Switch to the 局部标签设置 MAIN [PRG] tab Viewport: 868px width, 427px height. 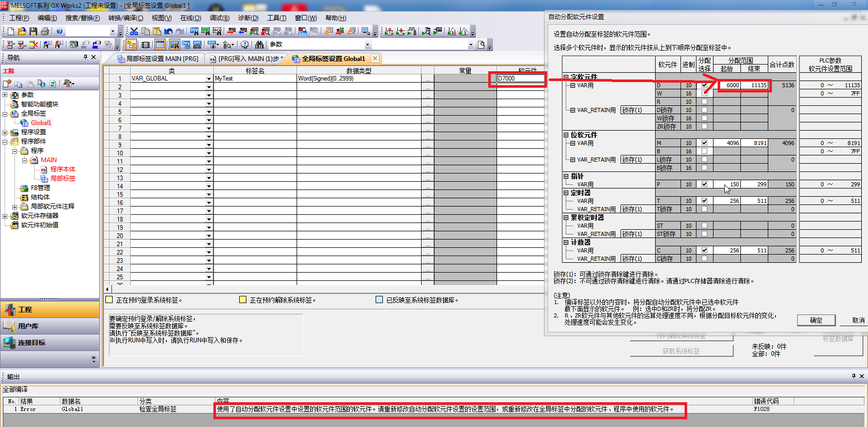click(x=158, y=59)
